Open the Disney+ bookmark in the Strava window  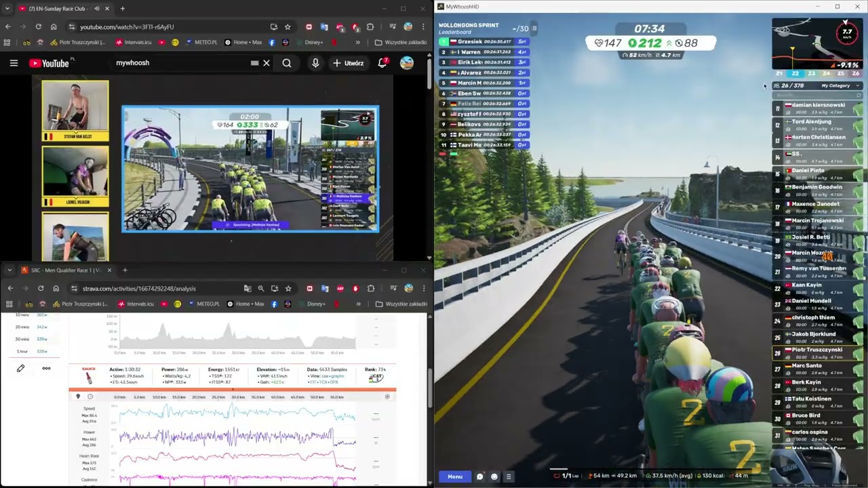coord(311,304)
